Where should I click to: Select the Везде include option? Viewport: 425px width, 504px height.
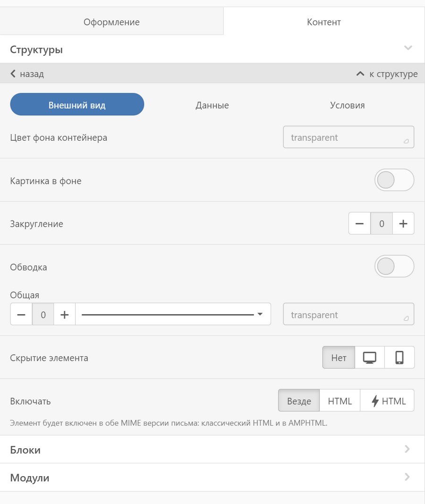click(299, 401)
